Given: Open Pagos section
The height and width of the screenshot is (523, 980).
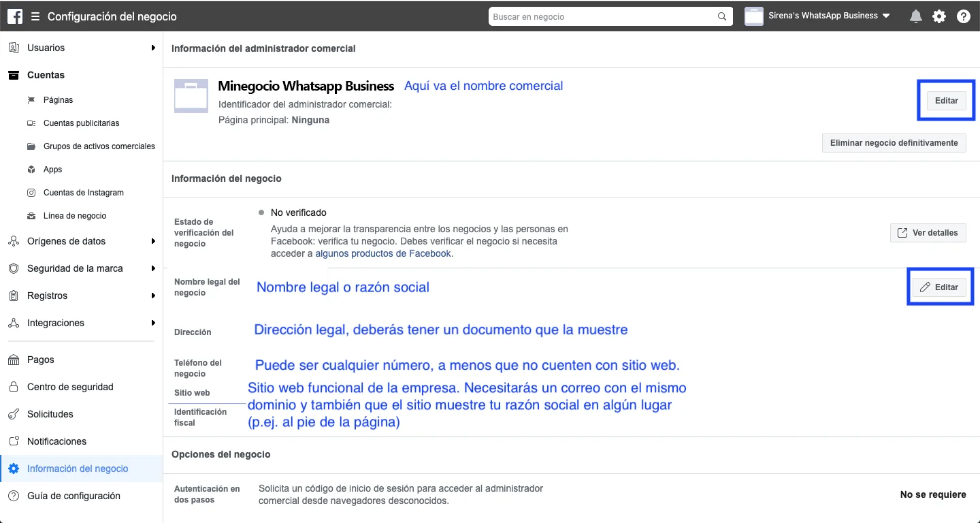Looking at the screenshot, I should (41, 360).
